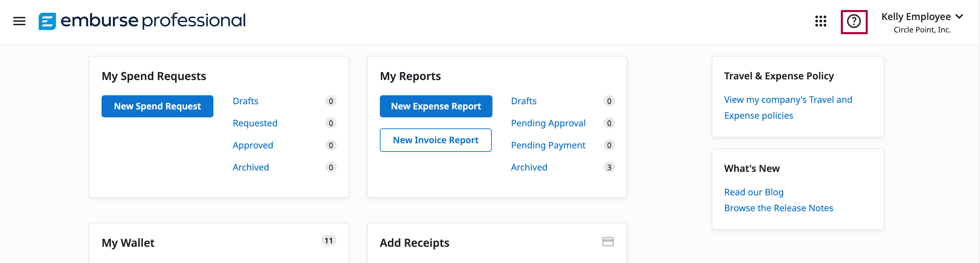The image size is (980, 263).
Task: Open Approved spend requests
Action: (253, 145)
